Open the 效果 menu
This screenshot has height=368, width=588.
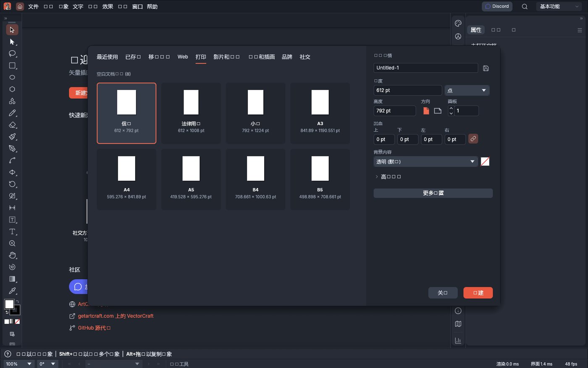[x=108, y=6]
